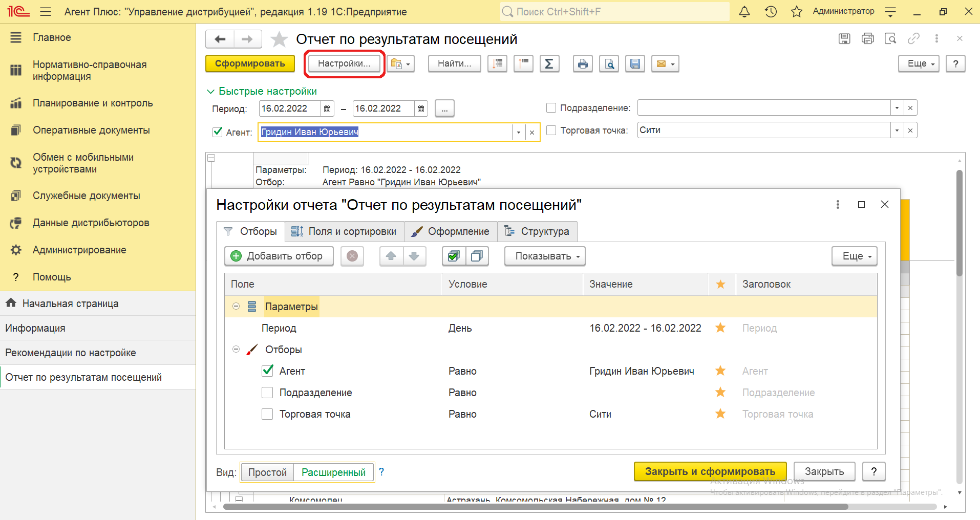This screenshot has width=980, height=520.
Task: Click the search field Поиск Ctrl+Shift+F
Action: click(x=614, y=12)
